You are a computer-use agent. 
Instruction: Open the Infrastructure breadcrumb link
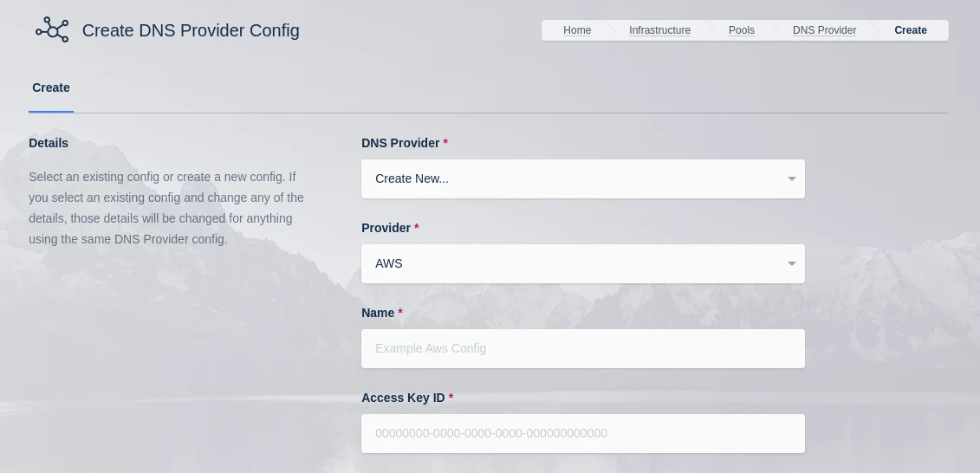coord(659,30)
